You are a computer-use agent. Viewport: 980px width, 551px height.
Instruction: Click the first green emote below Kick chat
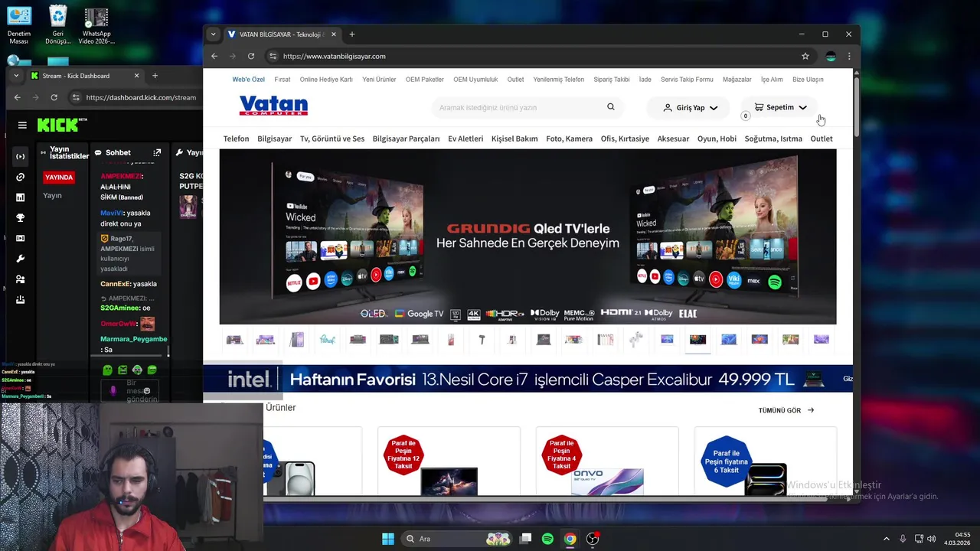(x=107, y=370)
